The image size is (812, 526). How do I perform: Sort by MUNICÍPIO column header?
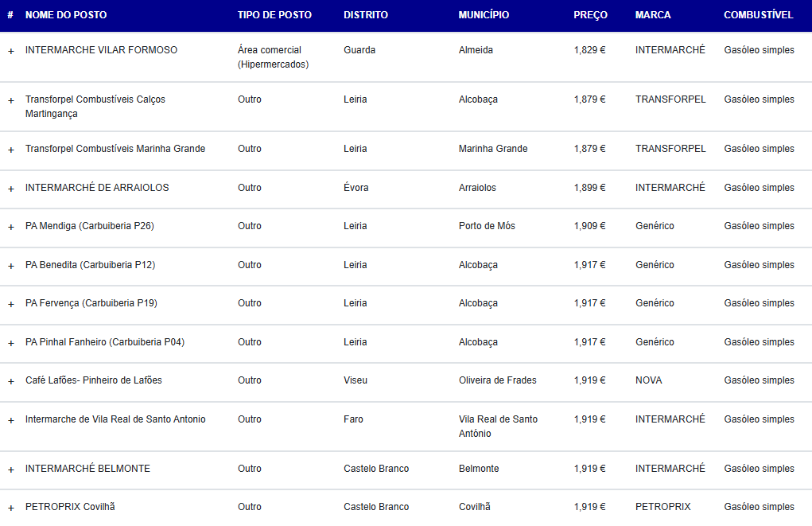click(484, 15)
